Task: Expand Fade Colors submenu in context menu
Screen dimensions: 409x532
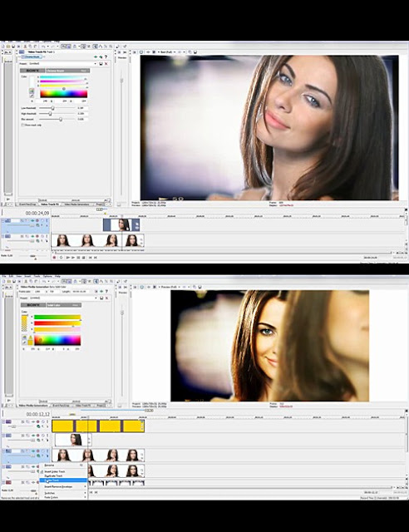Action: coord(64,497)
